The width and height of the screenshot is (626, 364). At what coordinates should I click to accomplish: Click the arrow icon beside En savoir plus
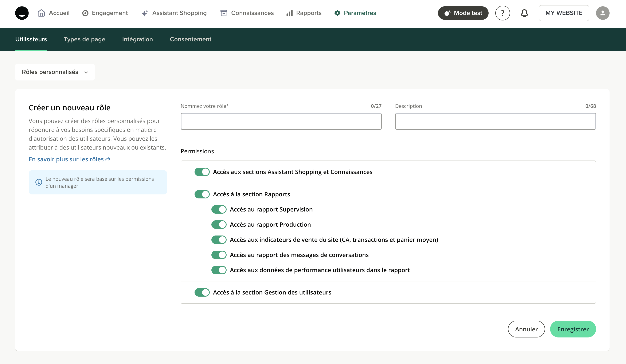108,159
